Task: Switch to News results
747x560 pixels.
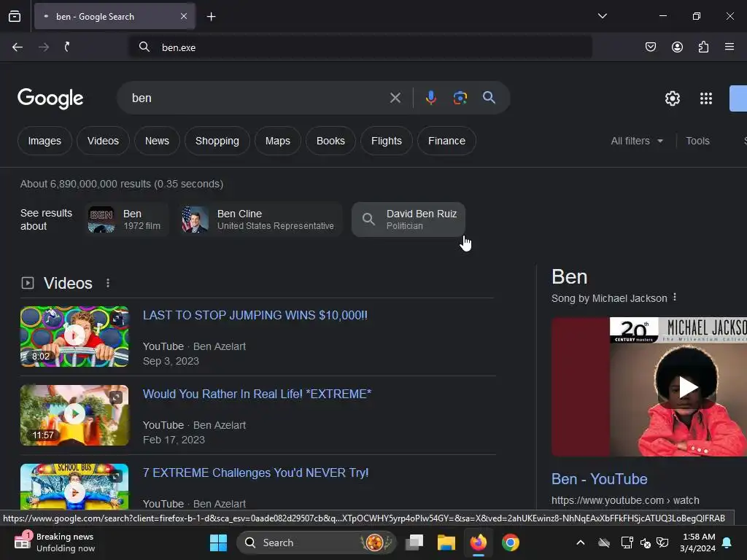Action: coord(157,141)
